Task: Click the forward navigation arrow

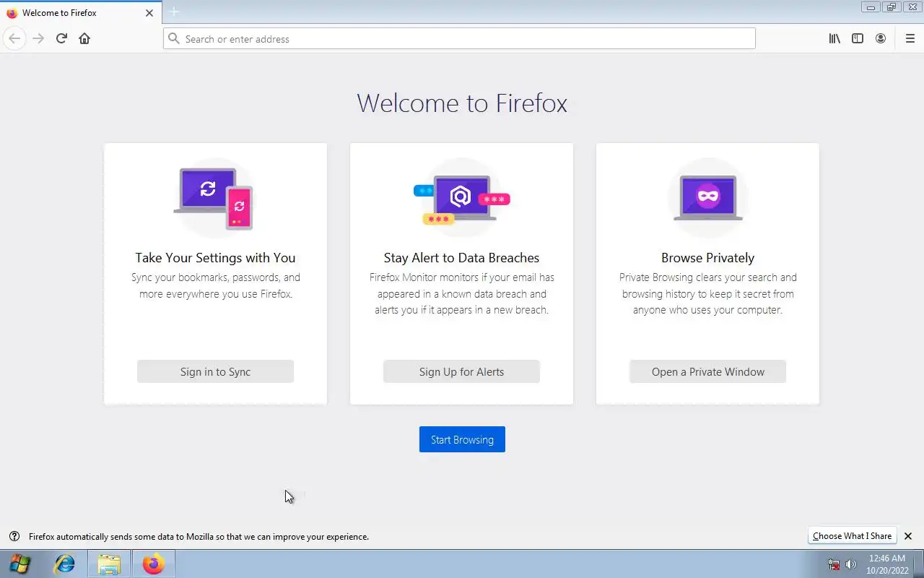Action: 38,38
